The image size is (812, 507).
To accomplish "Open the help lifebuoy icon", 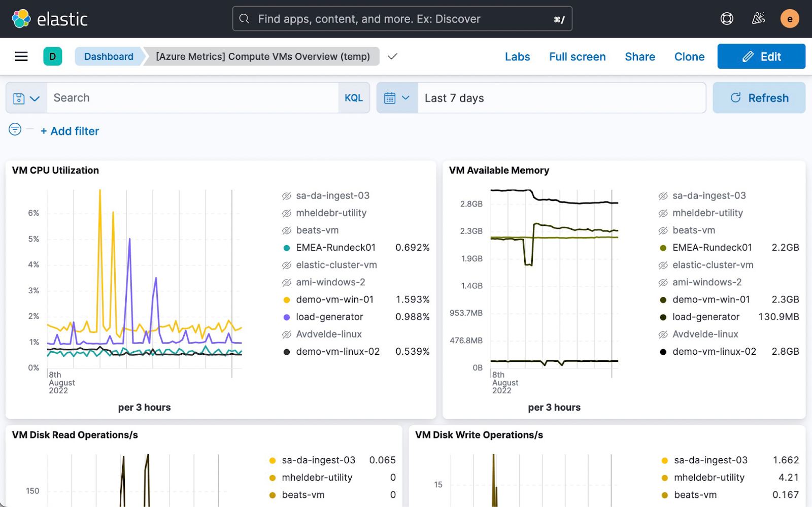I will [727, 19].
